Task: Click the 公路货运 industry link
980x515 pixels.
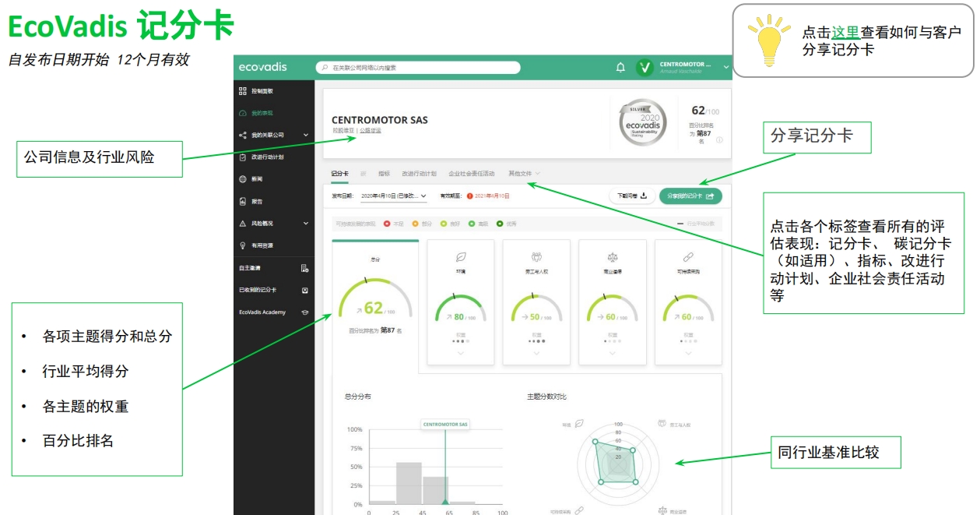Action: [371, 131]
